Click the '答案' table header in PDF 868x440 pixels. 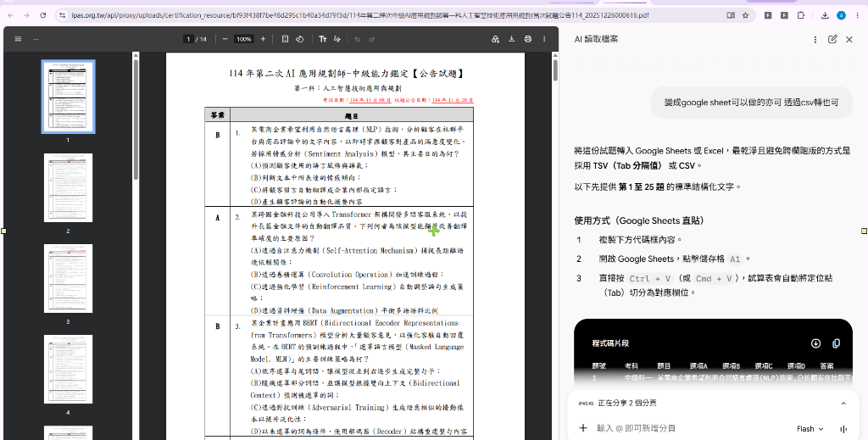[217, 115]
